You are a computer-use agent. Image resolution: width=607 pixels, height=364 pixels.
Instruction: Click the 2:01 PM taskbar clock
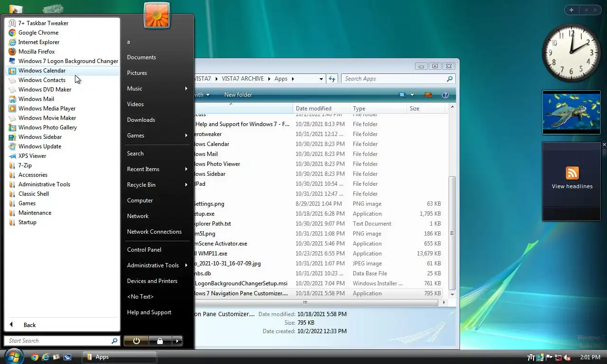(x=590, y=357)
